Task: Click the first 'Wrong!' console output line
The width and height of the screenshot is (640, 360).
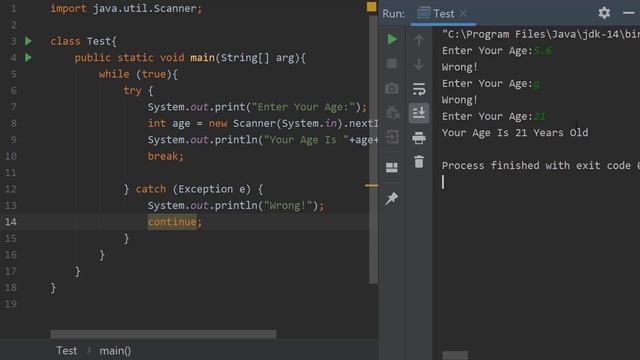Action: click(x=460, y=67)
